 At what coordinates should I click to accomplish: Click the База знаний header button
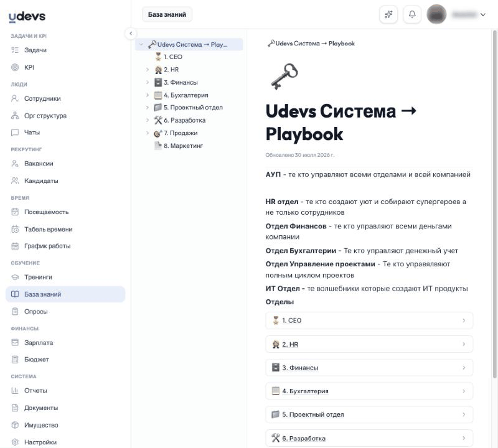(167, 14)
